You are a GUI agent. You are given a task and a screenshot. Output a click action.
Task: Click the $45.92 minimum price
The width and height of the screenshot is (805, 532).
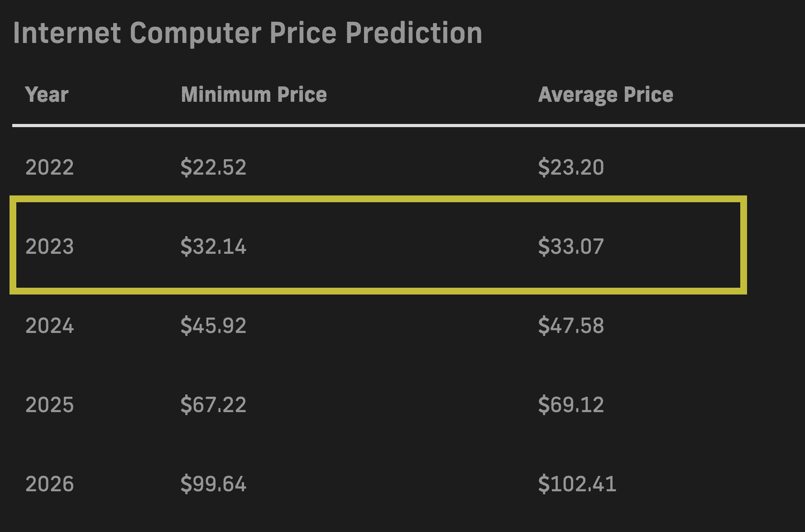click(x=213, y=326)
